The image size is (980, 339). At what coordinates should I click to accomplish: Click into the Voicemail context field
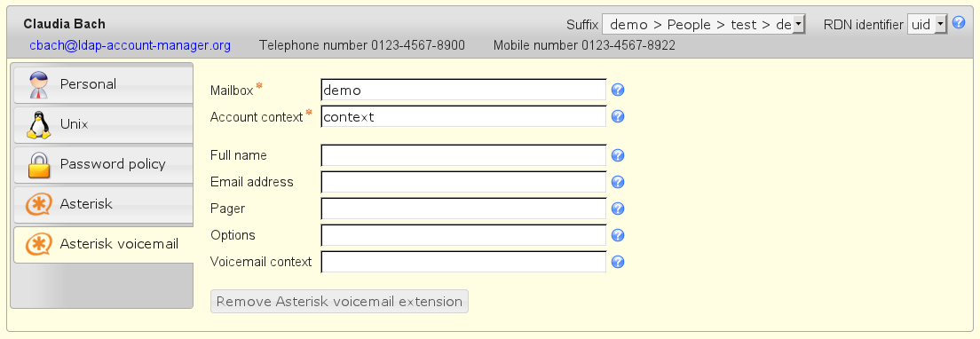pyautogui.click(x=463, y=262)
